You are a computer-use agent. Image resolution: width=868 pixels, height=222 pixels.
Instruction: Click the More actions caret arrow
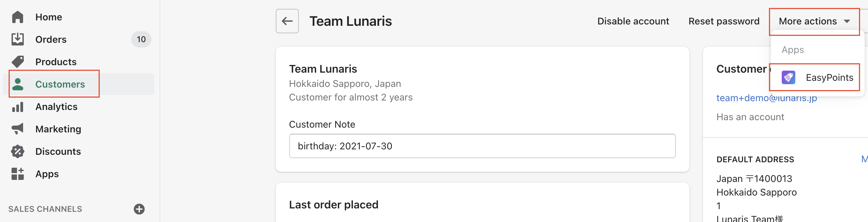tap(847, 21)
